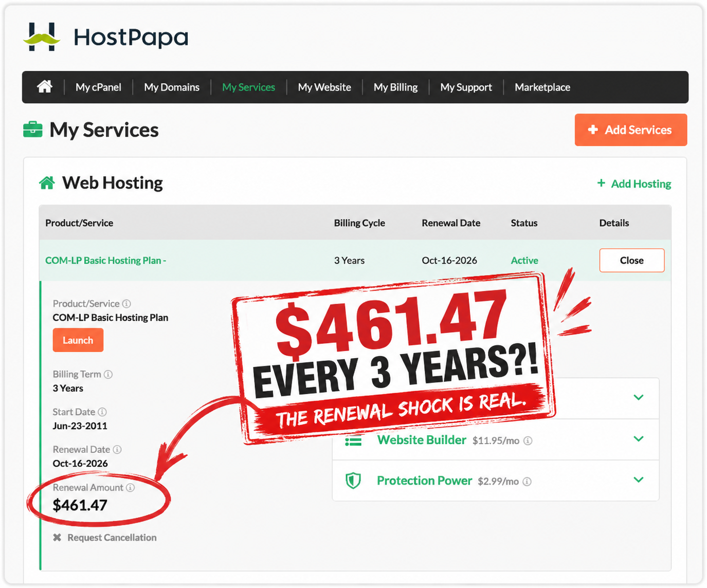This screenshot has height=588, width=707.
Task: Click the Jun-23-2011 start date value
Action: (x=80, y=426)
